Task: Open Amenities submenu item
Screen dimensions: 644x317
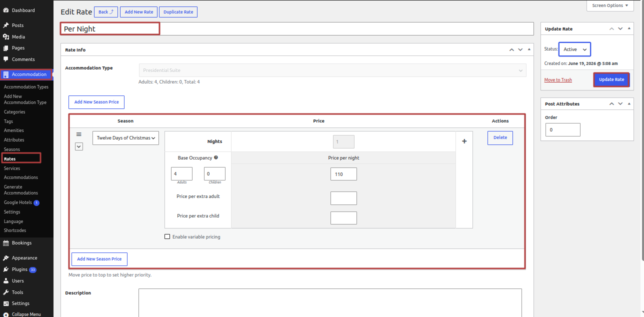Action: pos(14,130)
